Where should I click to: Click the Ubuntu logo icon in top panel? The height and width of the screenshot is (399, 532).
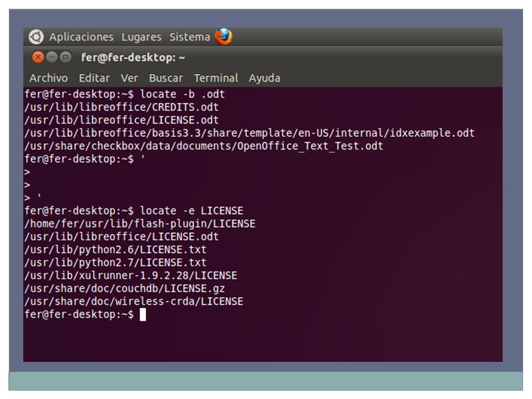36,37
